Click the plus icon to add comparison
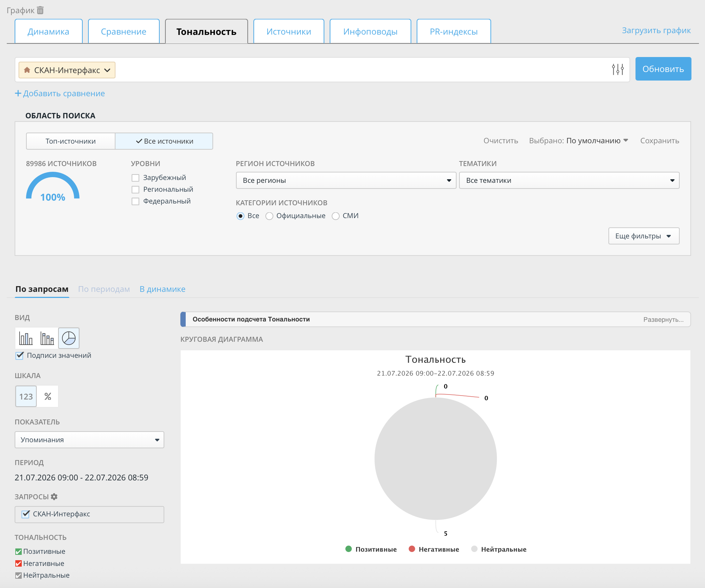This screenshot has height=588, width=705. tap(18, 93)
